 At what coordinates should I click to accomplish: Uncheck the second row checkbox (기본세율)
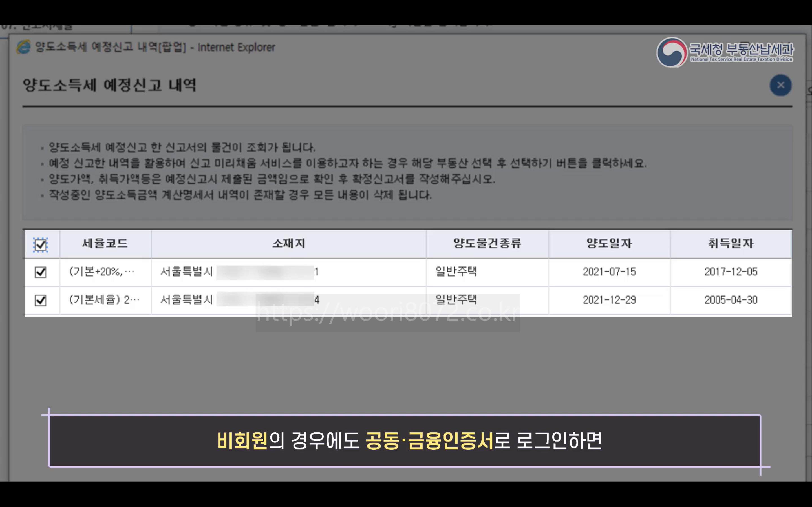coord(41,300)
